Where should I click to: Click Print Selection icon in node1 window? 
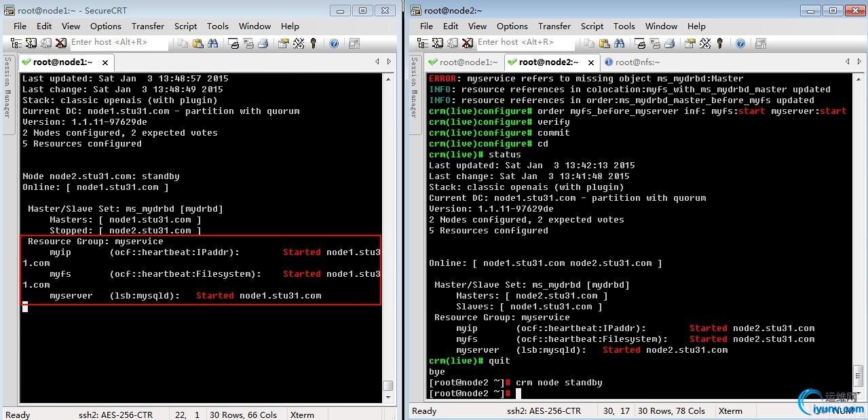coord(248,43)
